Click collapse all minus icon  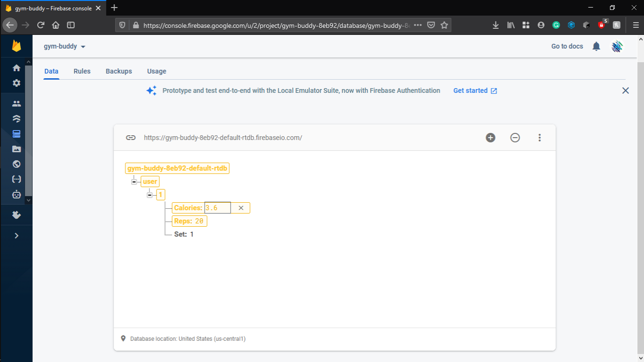515,138
